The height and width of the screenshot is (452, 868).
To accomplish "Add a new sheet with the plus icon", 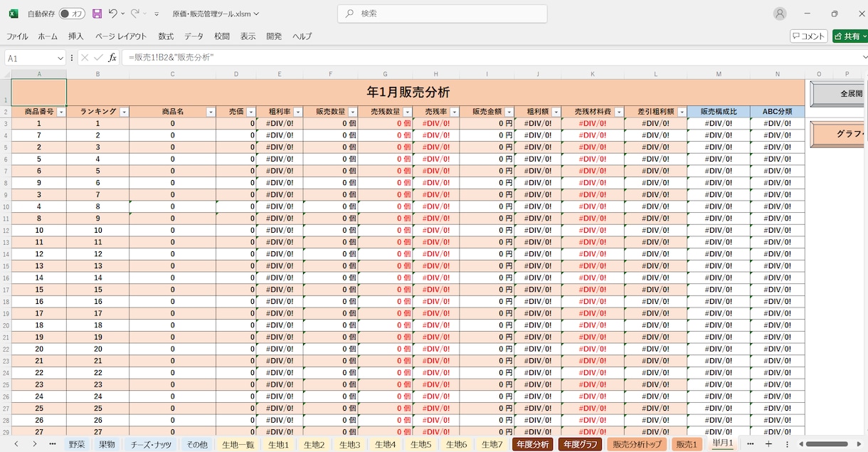I will (x=768, y=444).
